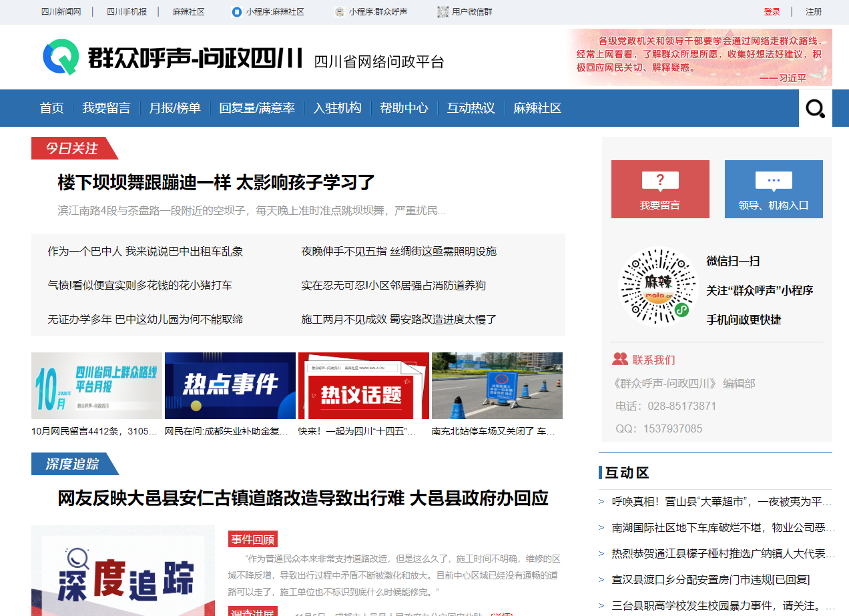Open the 用户微信群 QR icon link
Viewport: 849px width, 616px height.
click(443, 12)
